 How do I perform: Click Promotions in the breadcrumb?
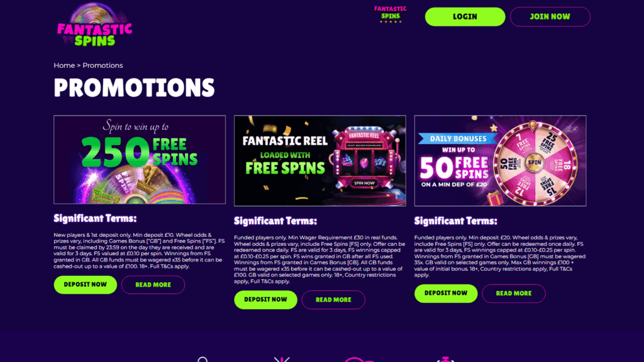(x=103, y=65)
